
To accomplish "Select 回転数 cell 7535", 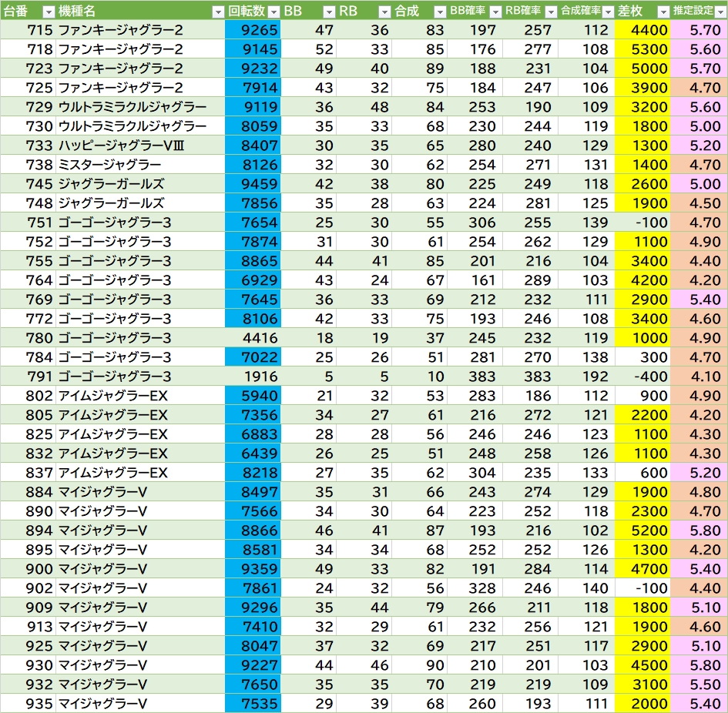I will 253,704.
